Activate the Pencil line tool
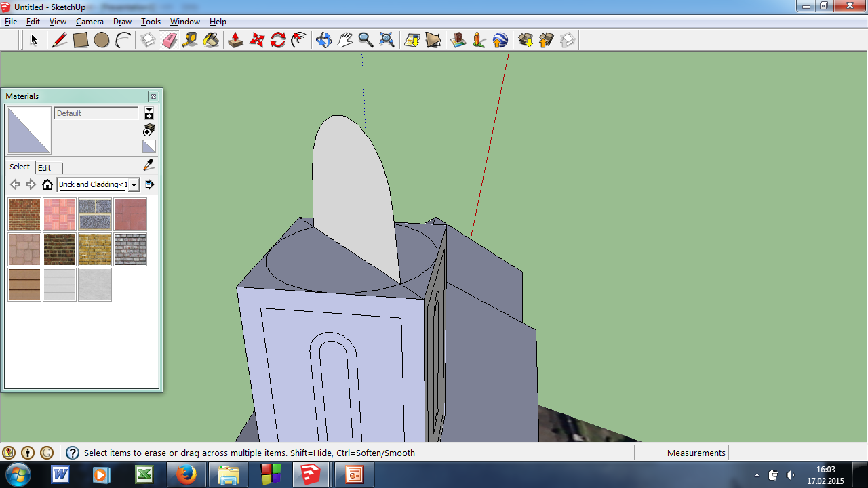This screenshot has height=488, width=868. click(x=60, y=41)
